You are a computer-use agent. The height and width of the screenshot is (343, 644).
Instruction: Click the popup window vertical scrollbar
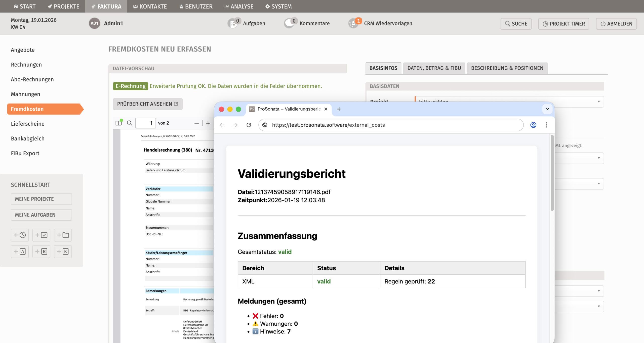pos(552,173)
